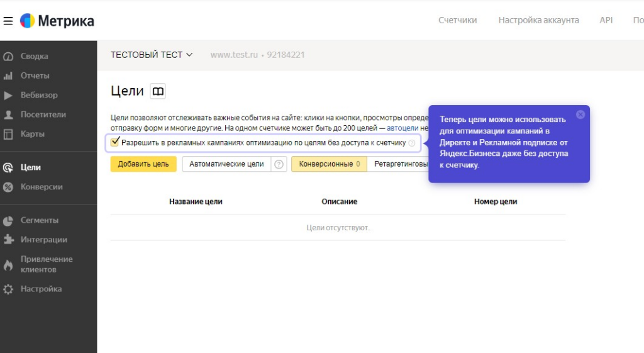Screen dimensions: 644x353
Task: Click the Описание column header
Action: pyautogui.click(x=339, y=202)
